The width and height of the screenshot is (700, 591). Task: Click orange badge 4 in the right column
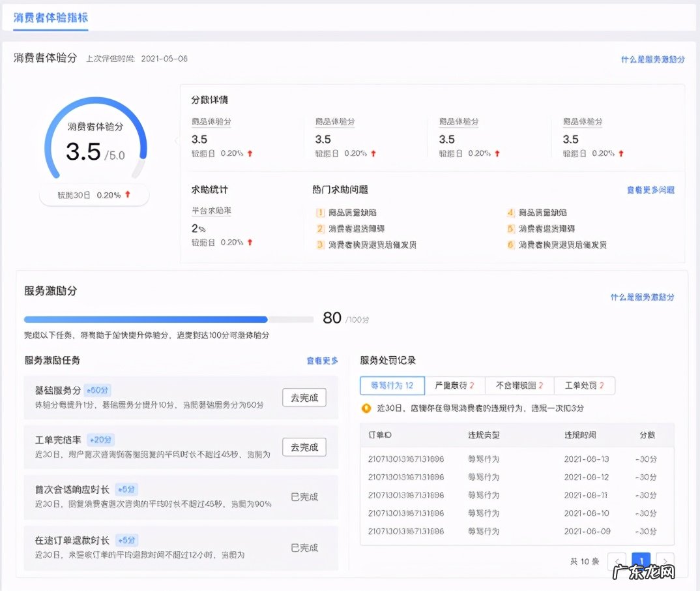point(510,212)
